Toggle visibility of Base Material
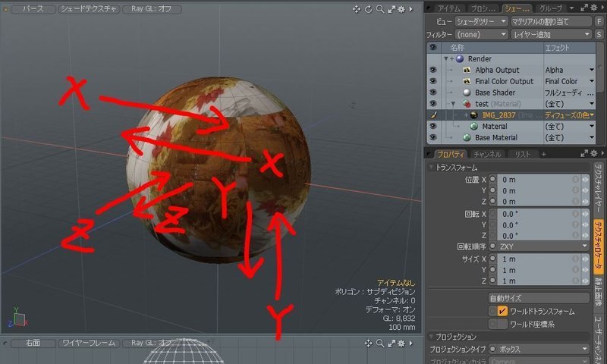 [x=433, y=138]
